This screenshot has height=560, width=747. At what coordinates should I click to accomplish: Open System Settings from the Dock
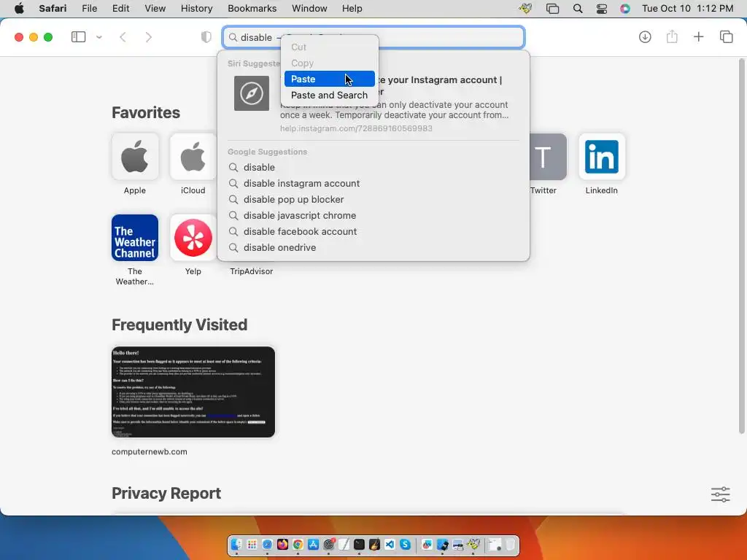329,544
